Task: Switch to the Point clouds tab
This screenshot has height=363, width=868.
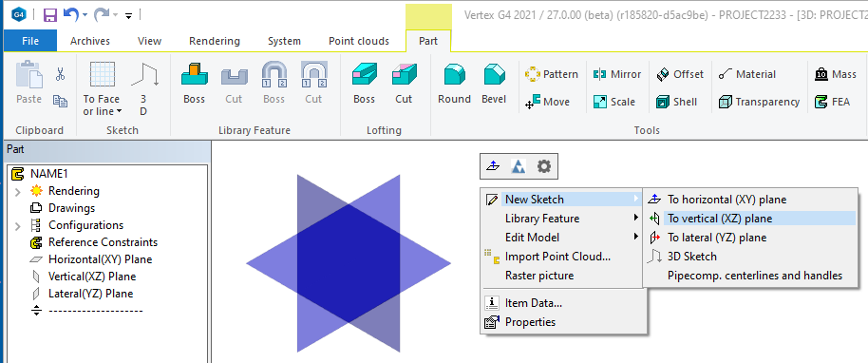Action: [359, 41]
